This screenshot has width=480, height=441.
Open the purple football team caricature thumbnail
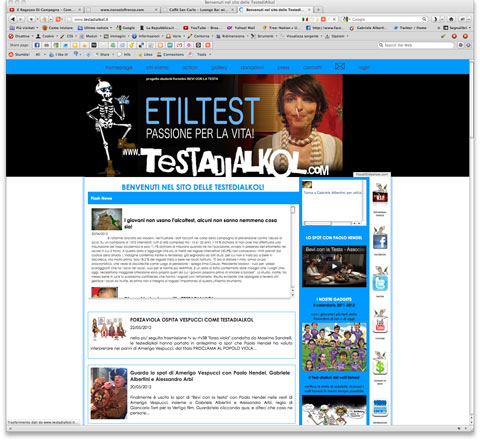coord(334,347)
